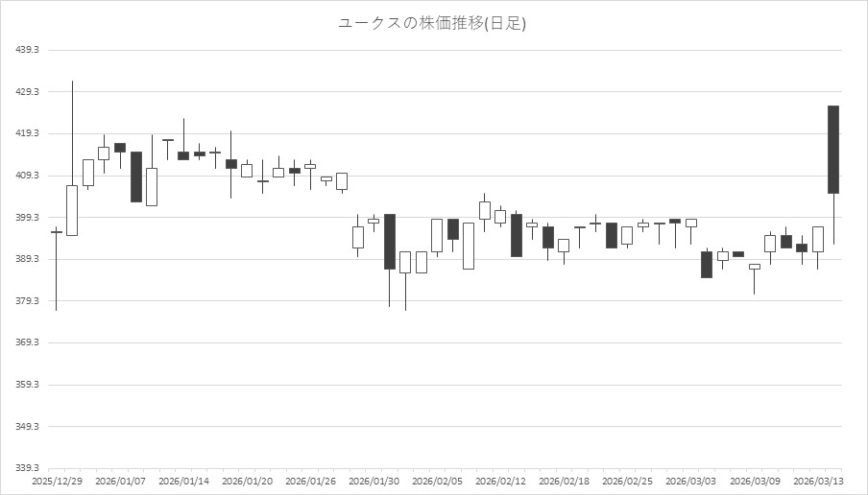This screenshot has height=495, width=868.
Task: Click the tall dark candle right of 2026/01/30
Action: tap(390, 241)
